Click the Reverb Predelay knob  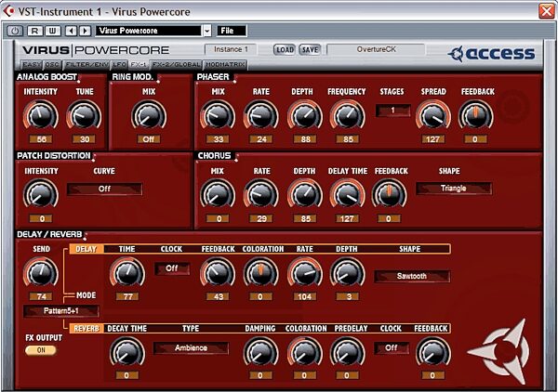[347, 352]
